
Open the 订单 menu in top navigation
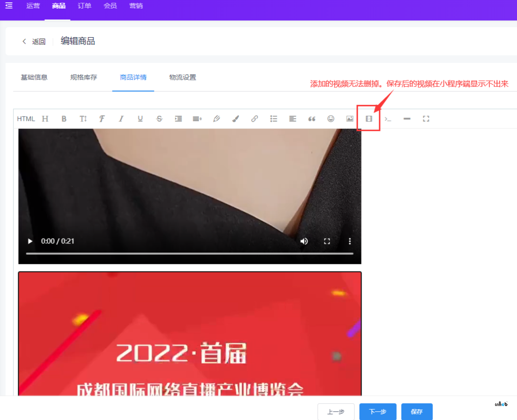pyautogui.click(x=84, y=6)
